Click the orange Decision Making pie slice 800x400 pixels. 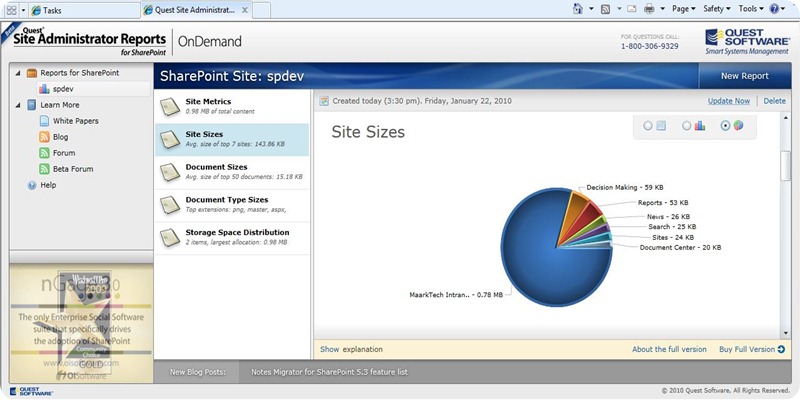coord(573,214)
